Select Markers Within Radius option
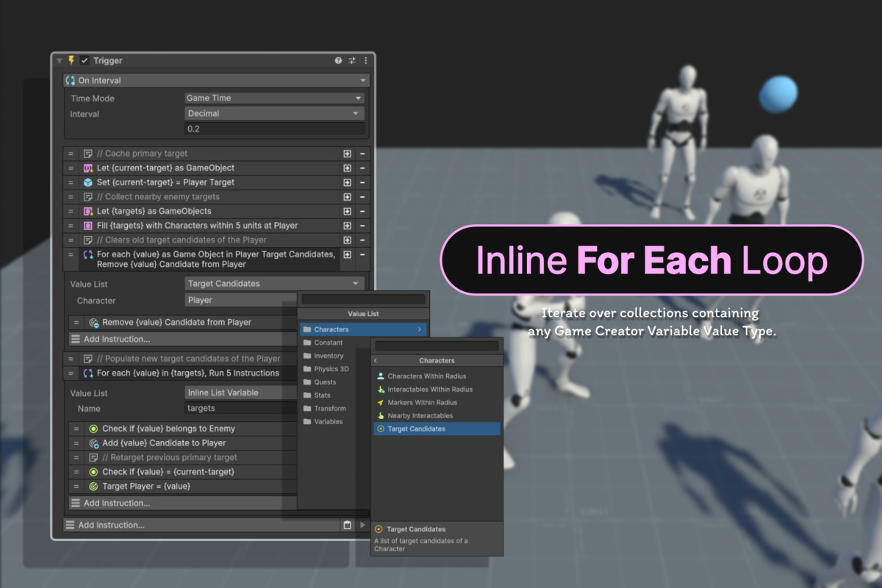Viewport: 882px width, 588px height. (x=437, y=403)
